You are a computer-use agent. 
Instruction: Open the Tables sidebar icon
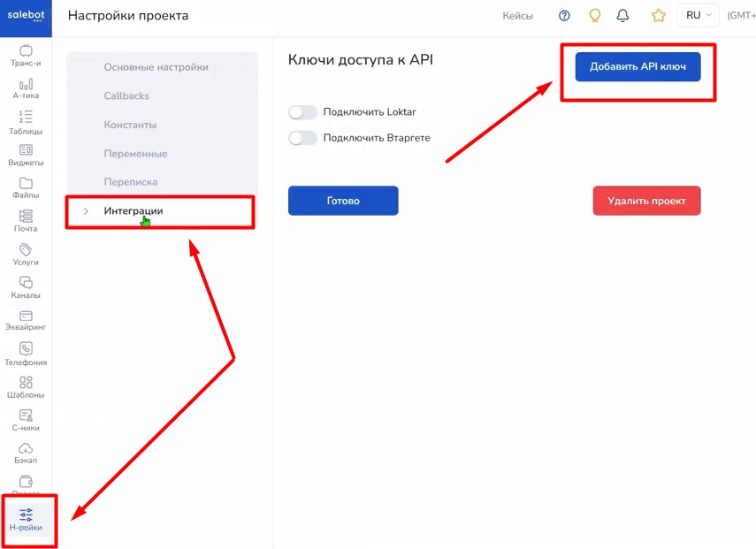(x=26, y=117)
